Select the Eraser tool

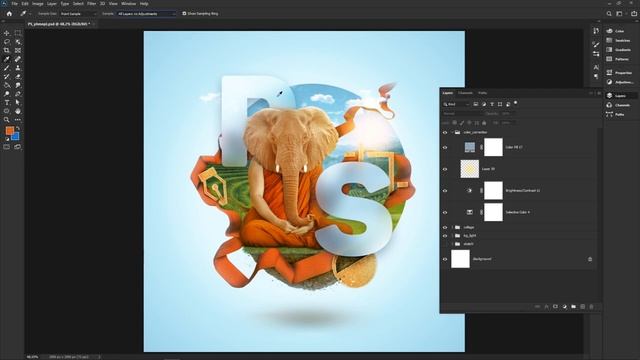point(18,76)
